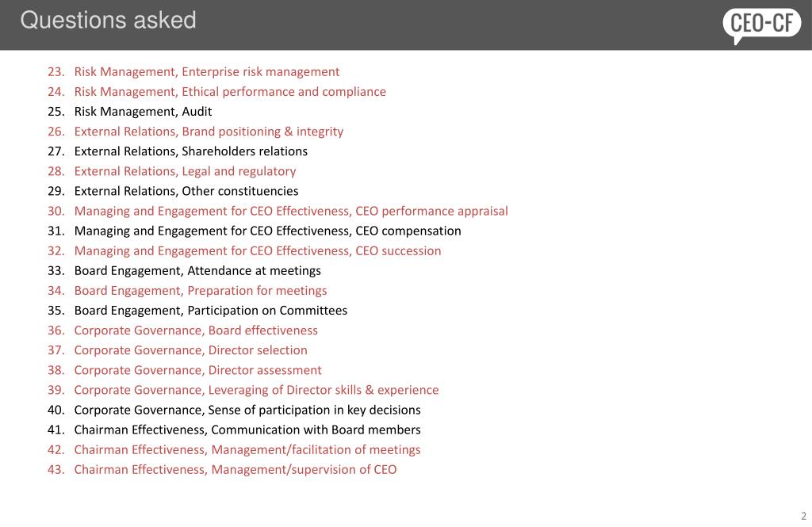
Task: Click "Brand positioning & integrity" item
Action: pos(209,132)
